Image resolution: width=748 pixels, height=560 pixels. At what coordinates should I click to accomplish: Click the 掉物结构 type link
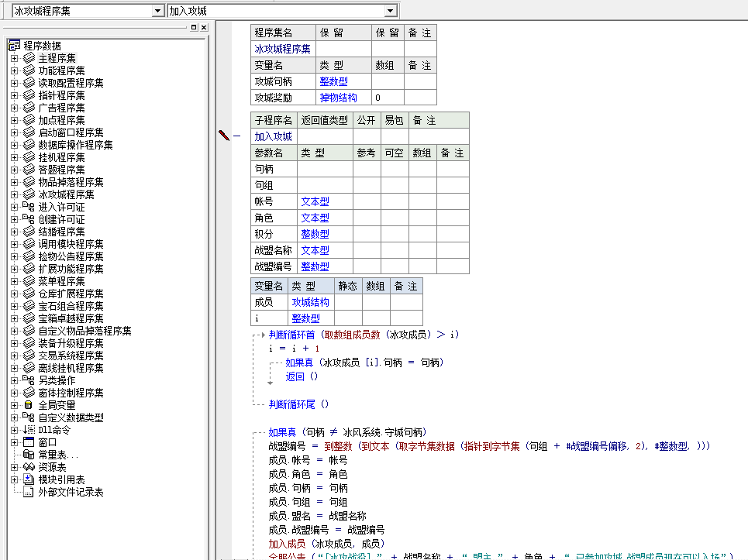pos(338,98)
